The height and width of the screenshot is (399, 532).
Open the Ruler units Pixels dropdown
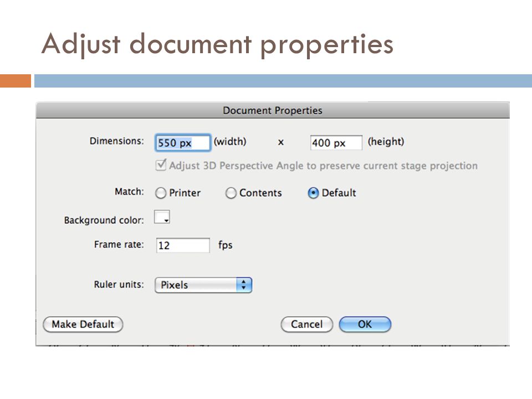(x=203, y=285)
